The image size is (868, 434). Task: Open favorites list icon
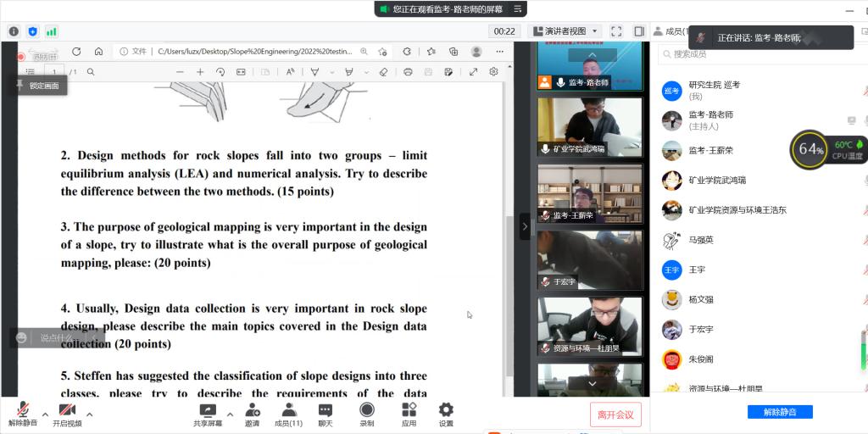(x=431, y=52)
